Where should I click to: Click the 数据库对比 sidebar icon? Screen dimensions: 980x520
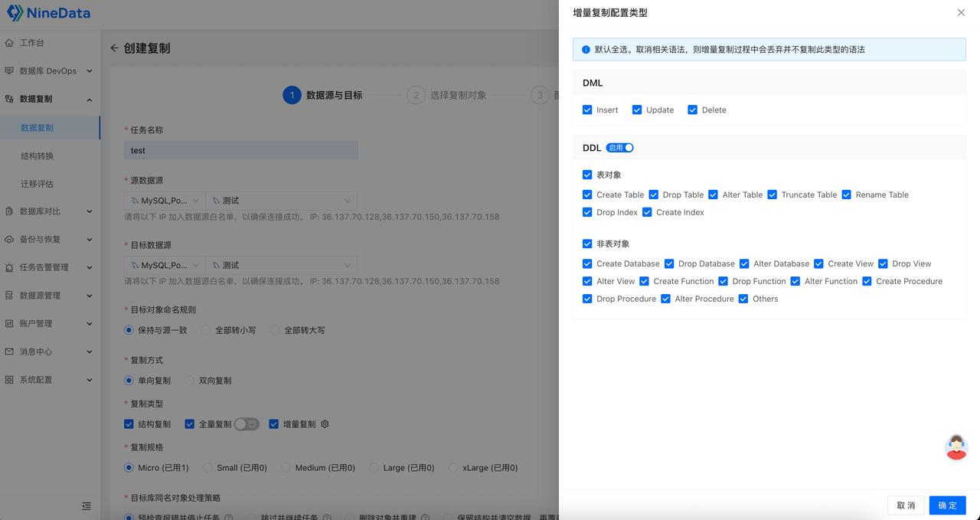click(9, 211)
